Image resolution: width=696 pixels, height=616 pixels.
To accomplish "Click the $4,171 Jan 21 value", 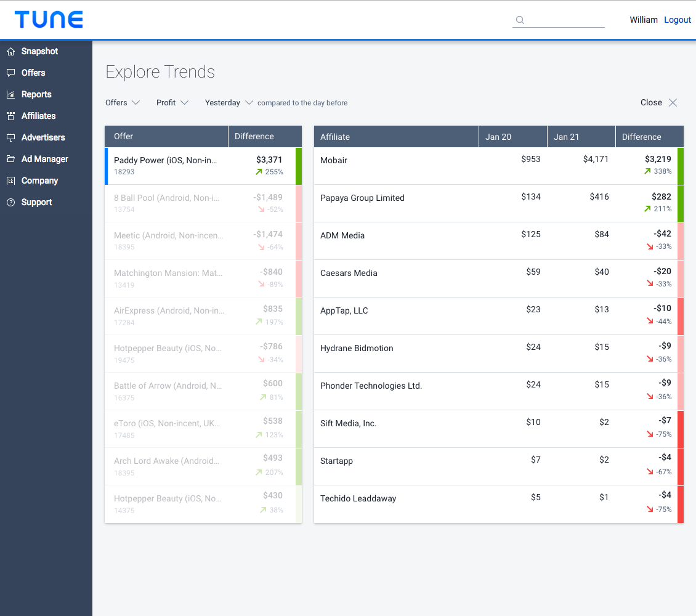I will [596, 159].
